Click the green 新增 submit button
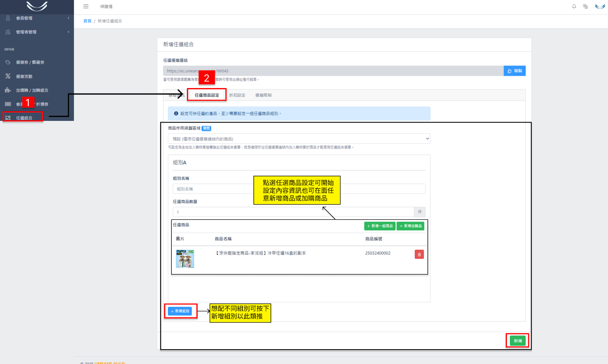This screenshot has width=608, height=364. (518, 341)
